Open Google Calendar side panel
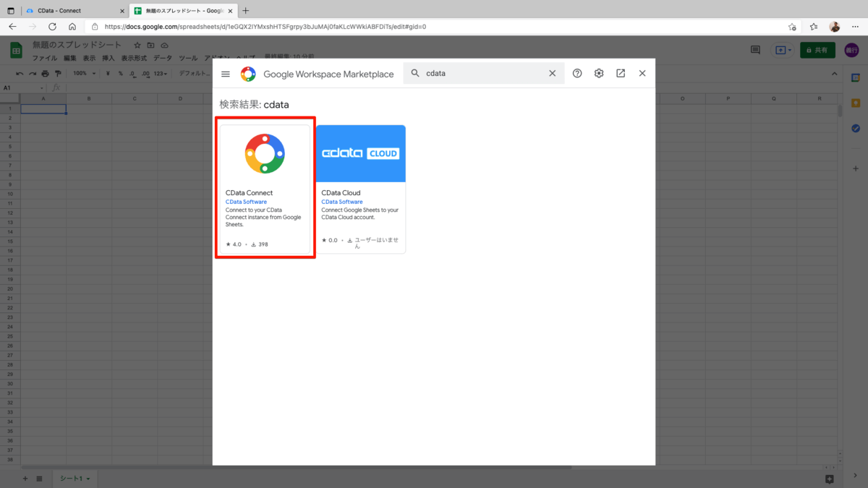Screen dimensions: 868x488 point(855,77)
